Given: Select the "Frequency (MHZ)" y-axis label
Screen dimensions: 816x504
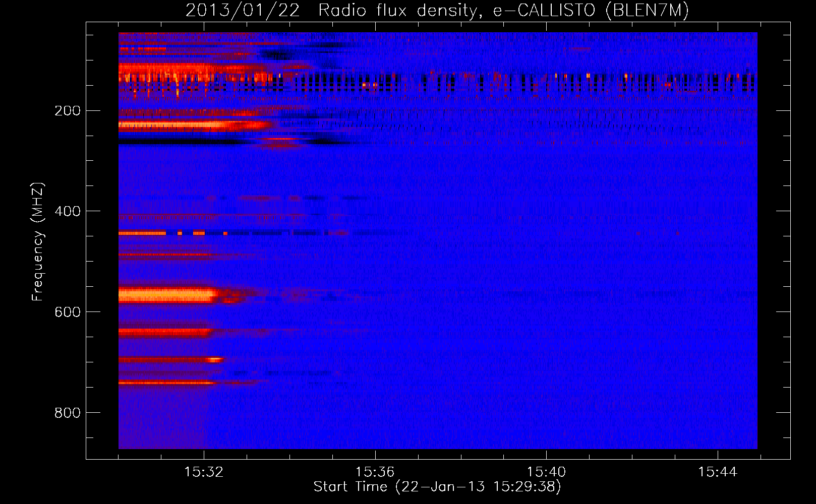Looking at the screenshot, I should [38, 241].
